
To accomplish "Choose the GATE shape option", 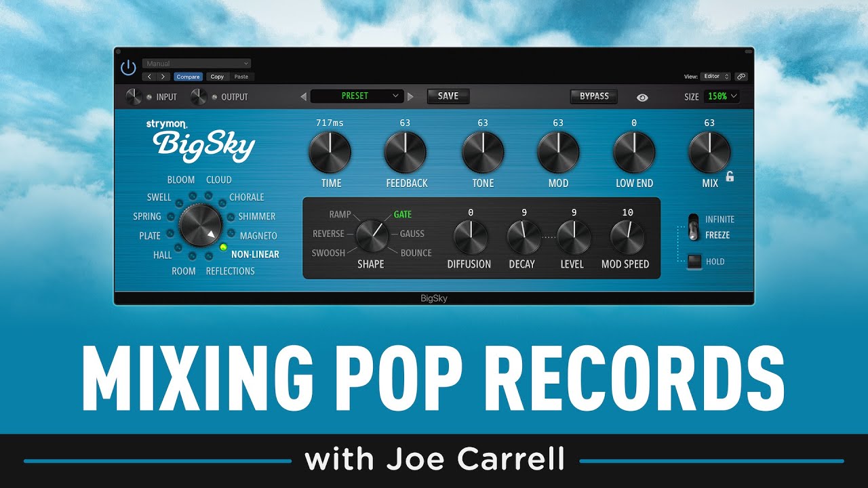I will (403, 215).
